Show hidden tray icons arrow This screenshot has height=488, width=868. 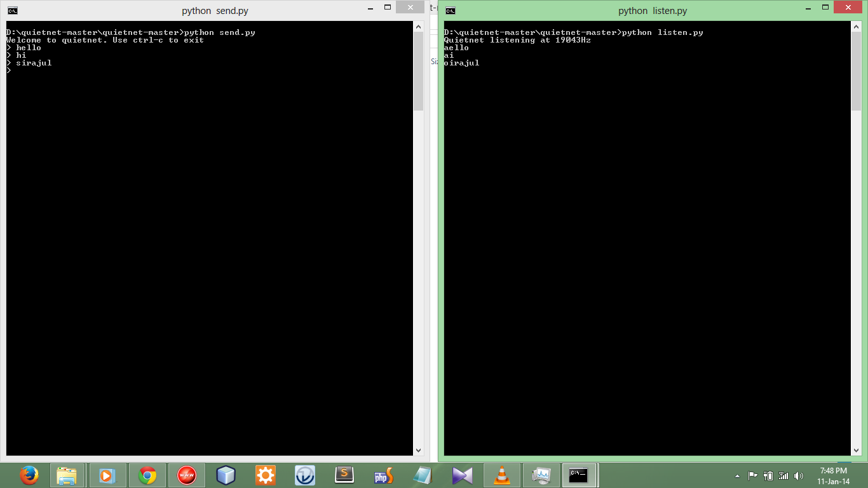pos(737,475)
